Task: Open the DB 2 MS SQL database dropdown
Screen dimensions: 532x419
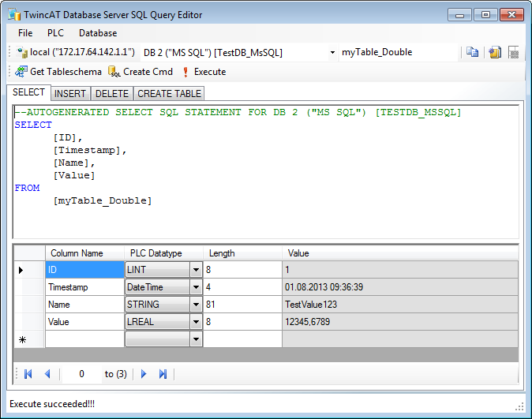Action: [x=332, y=53]
